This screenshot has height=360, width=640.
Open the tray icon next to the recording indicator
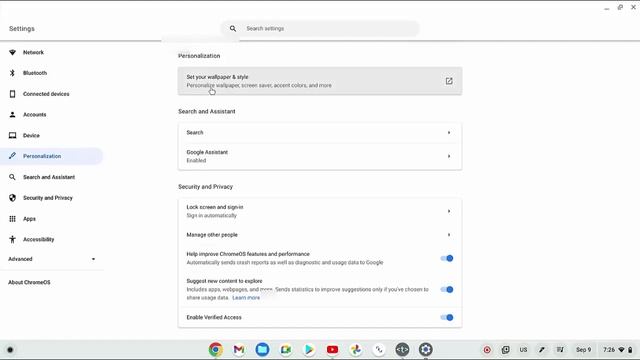pos(505,350)
